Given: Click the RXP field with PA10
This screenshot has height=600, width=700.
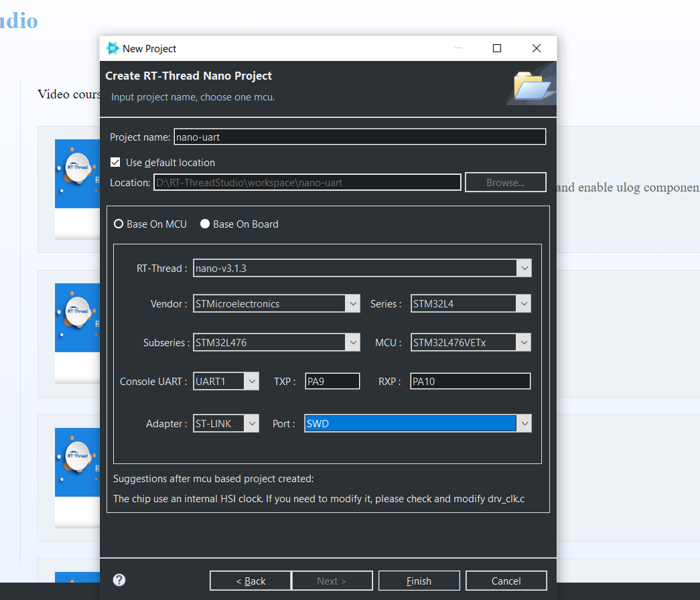Looking at the screenshot, I should [470, 381].
